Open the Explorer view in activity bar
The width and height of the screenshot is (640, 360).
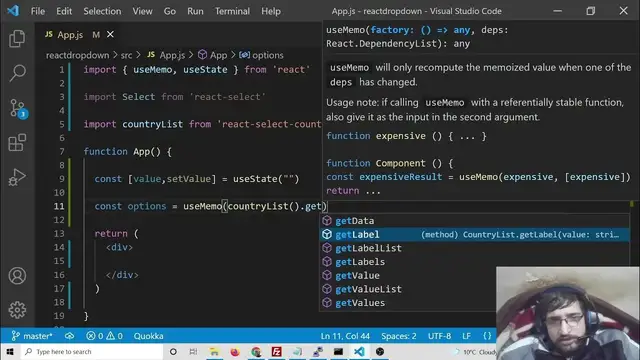click(x=17, y=38)
